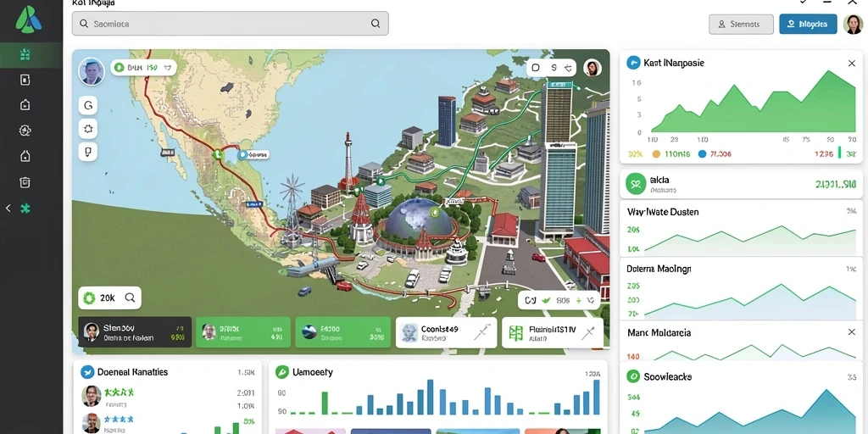Click the zigzag icon in bottom map pill
The width and height of the screenshot is (868, 434).
[x=591, y=300]
